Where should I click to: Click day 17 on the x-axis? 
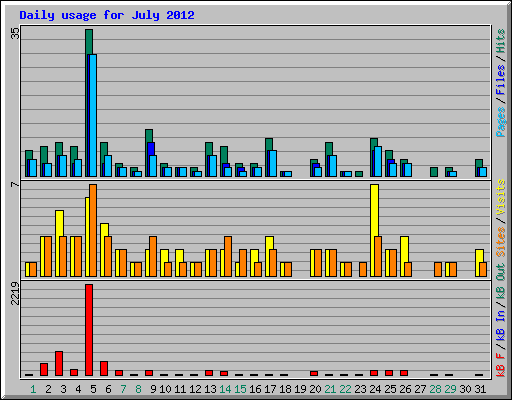click(x=270, y=389)
